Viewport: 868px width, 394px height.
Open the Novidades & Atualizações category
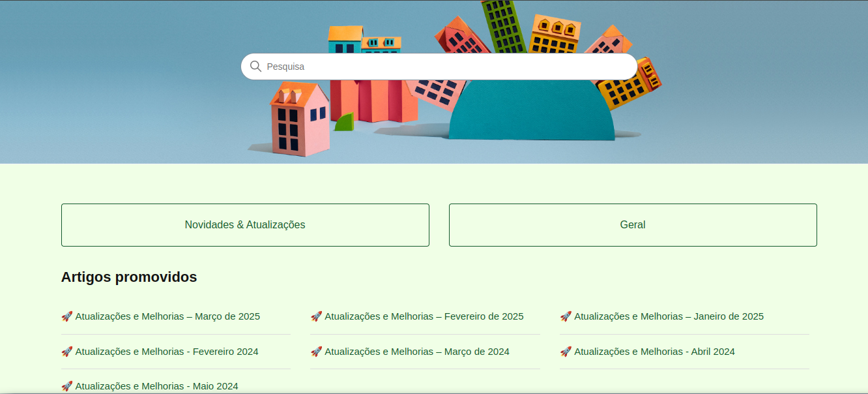pos(245,225)
